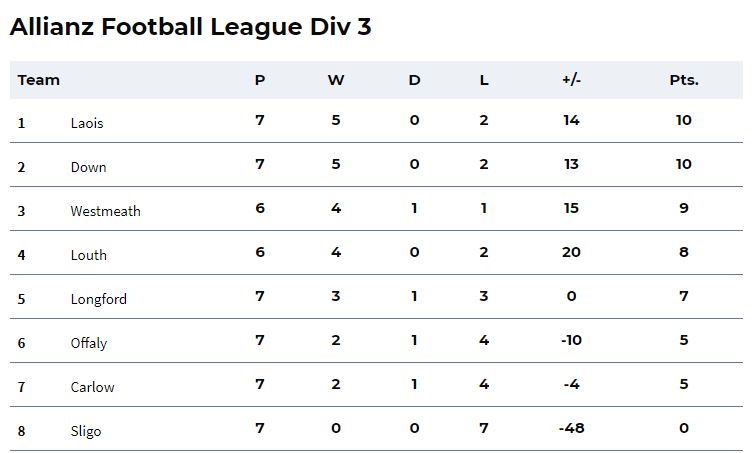Viewport: 753px width, 453px height.
Task: Select Longford team name
Action: click(99, 299)
